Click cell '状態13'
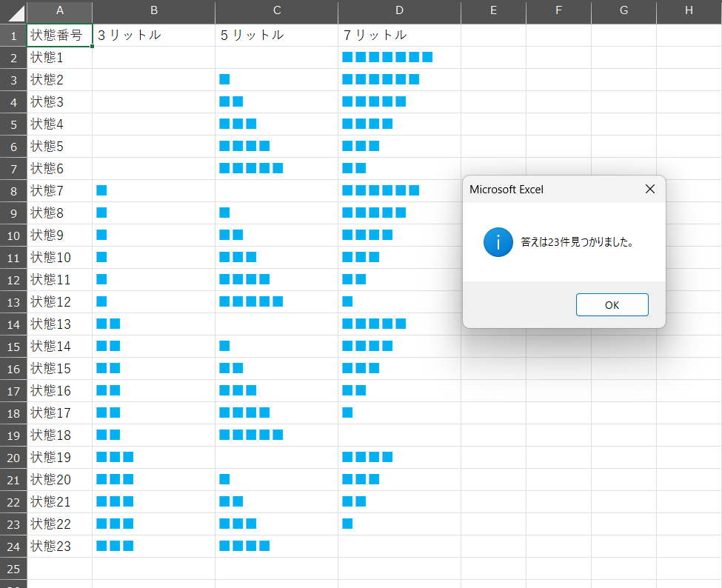 [x=59, y=324]
